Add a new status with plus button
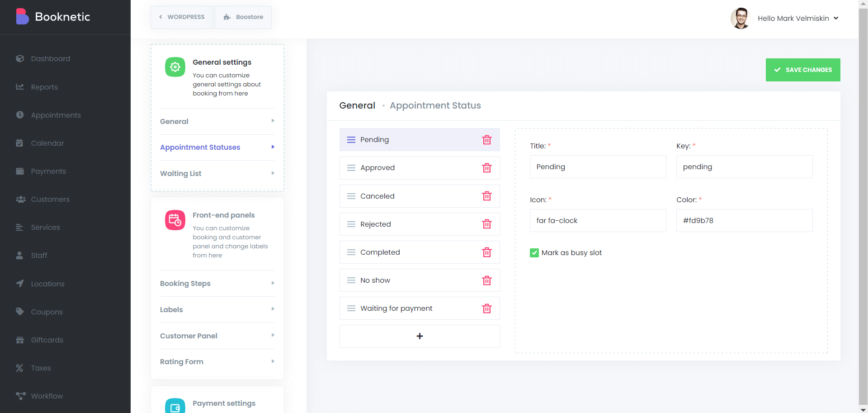Image resolution: width=868 pixels, height=413 pixels. tap(420, 336)
